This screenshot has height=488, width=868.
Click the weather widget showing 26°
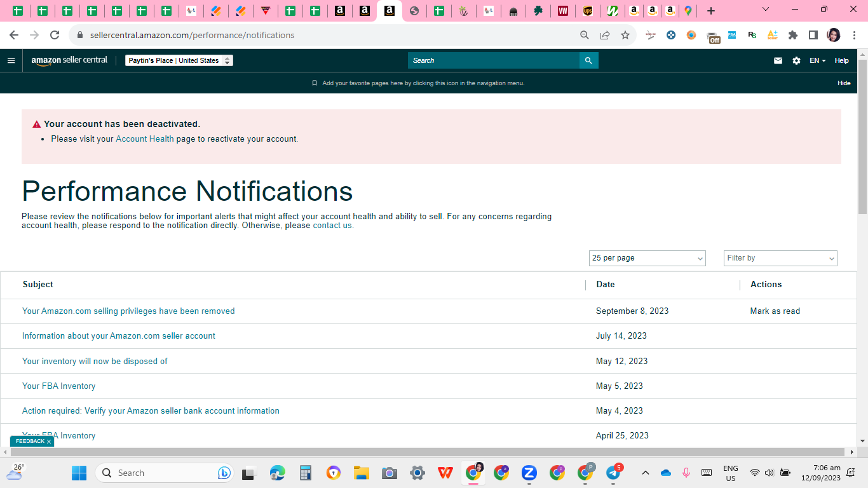(x=15, y=471)
